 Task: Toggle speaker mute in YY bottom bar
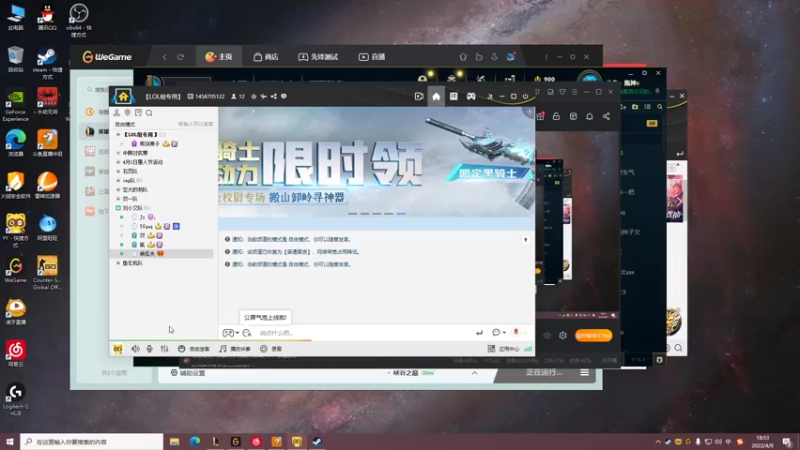pos(135,349)
